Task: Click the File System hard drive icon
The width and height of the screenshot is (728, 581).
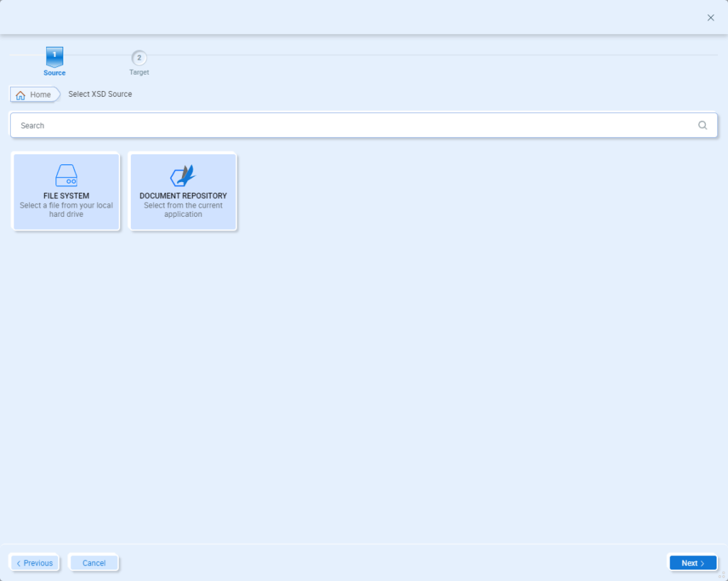Action: [66, 175]
